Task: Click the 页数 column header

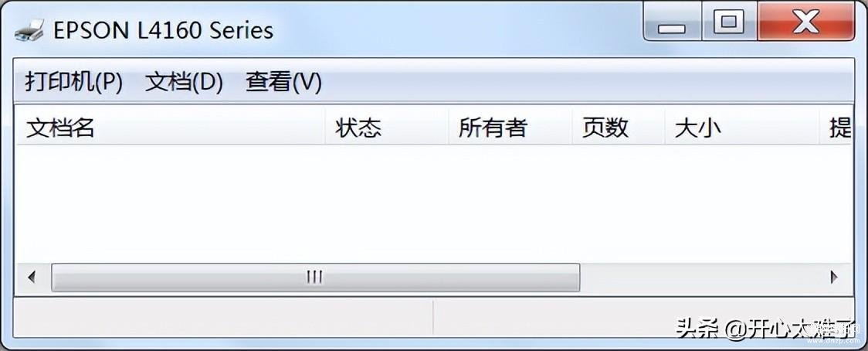Action: click(619, 128)
